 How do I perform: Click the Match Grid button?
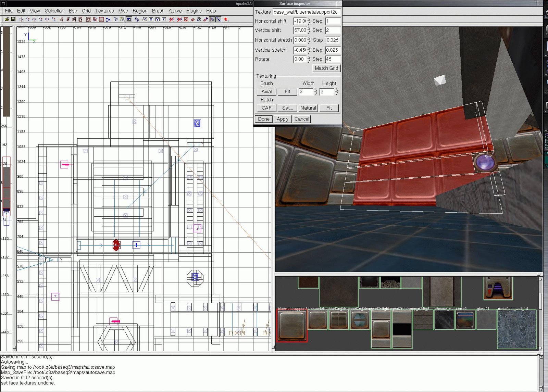[326, 68]
